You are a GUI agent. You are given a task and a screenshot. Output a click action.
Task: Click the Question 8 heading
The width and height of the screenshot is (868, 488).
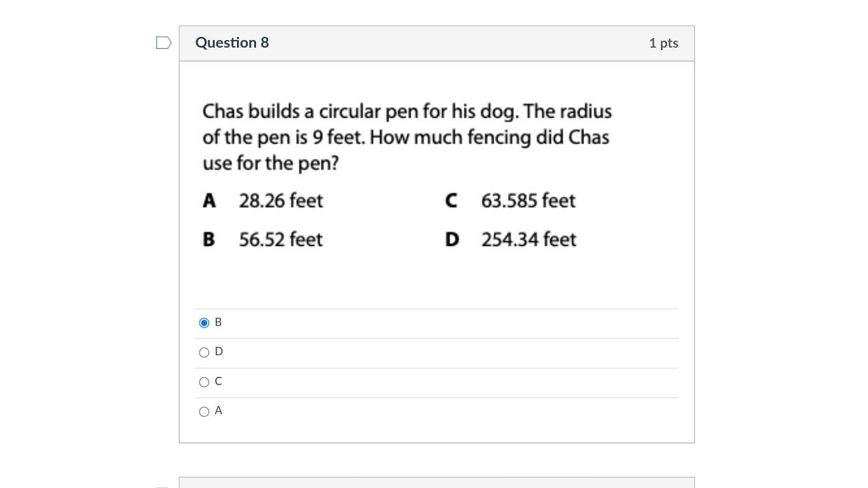coord(232,43)
